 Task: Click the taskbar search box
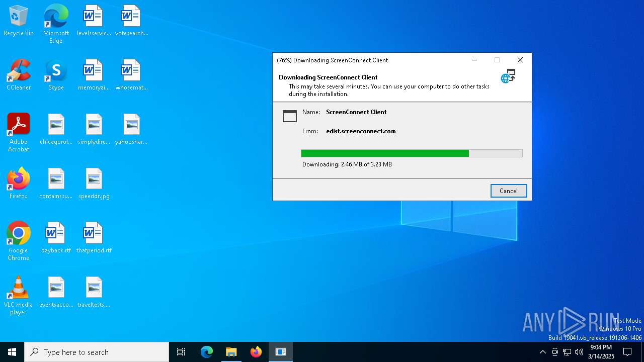[x=97, y=352]
